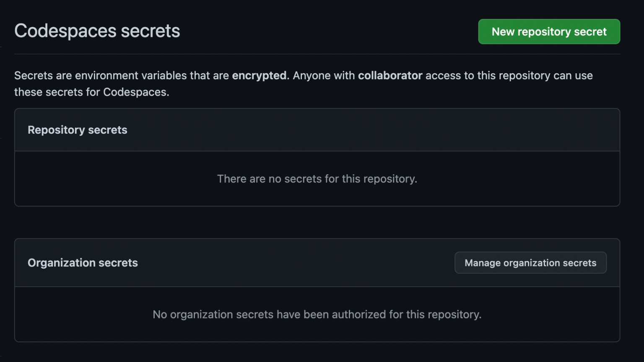Select the Codespaces secrets page title
Viewport: 644px width, 362px height.
tap(97, 30)
